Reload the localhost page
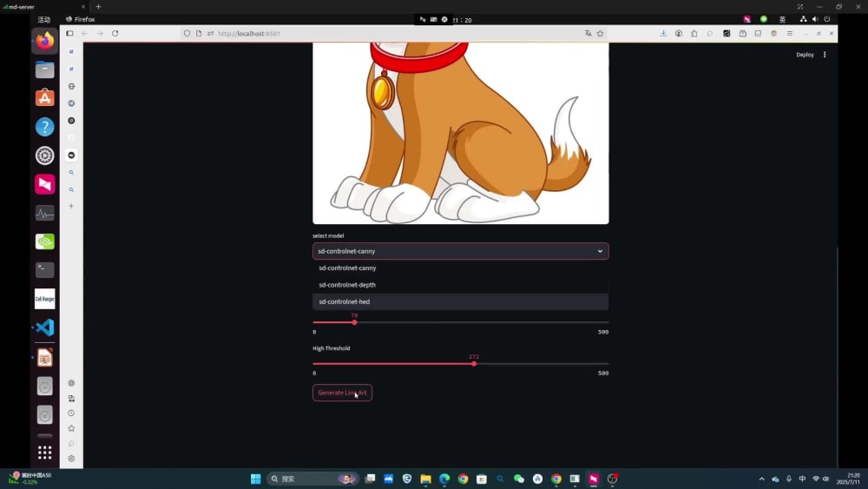This screenshot has width=868, height=489. (x=115, y=33)
